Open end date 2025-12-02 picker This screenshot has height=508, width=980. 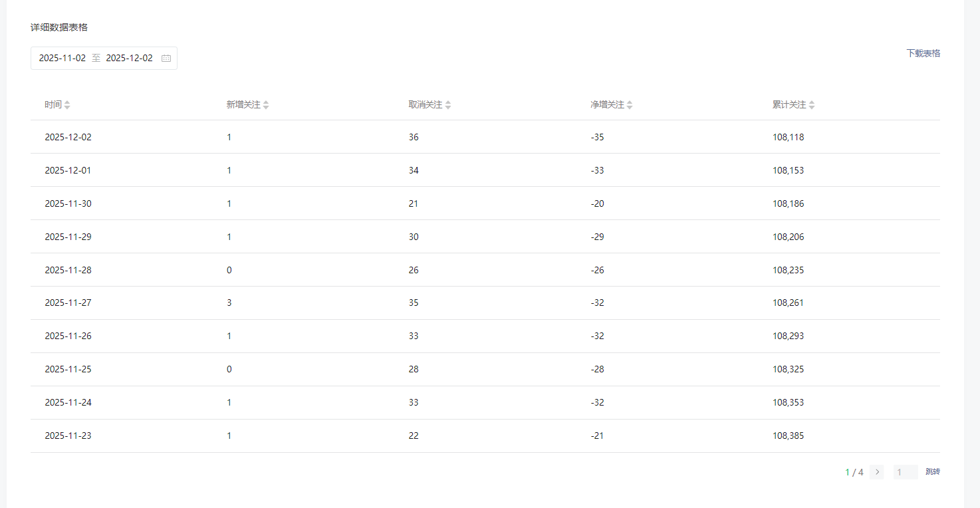pyautogui.click(x=130, y=59)
